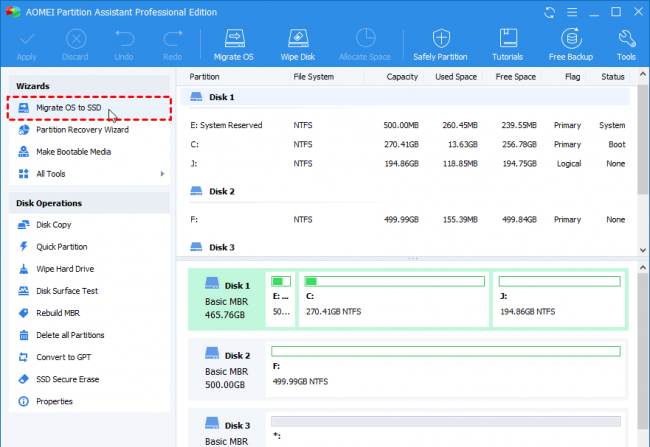Select Disk 2 Basic MBR in disk map

pyautogui.click(x=227, y=369)
